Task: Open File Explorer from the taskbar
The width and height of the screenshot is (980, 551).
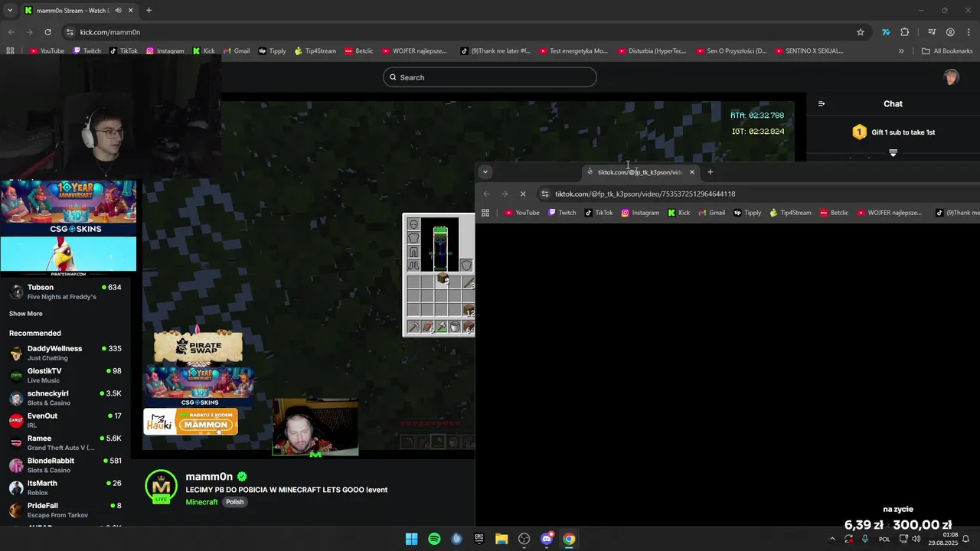Action: [x=501, y=539]
